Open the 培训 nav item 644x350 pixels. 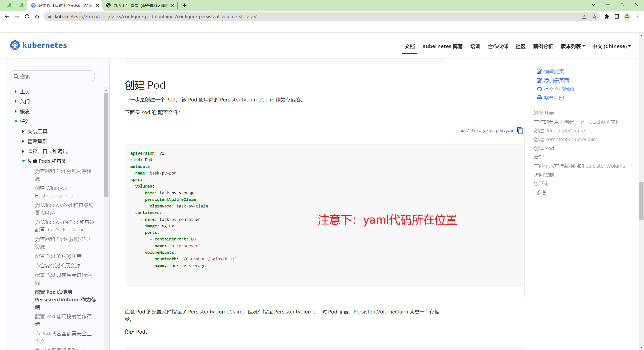[x=475, y=46]
